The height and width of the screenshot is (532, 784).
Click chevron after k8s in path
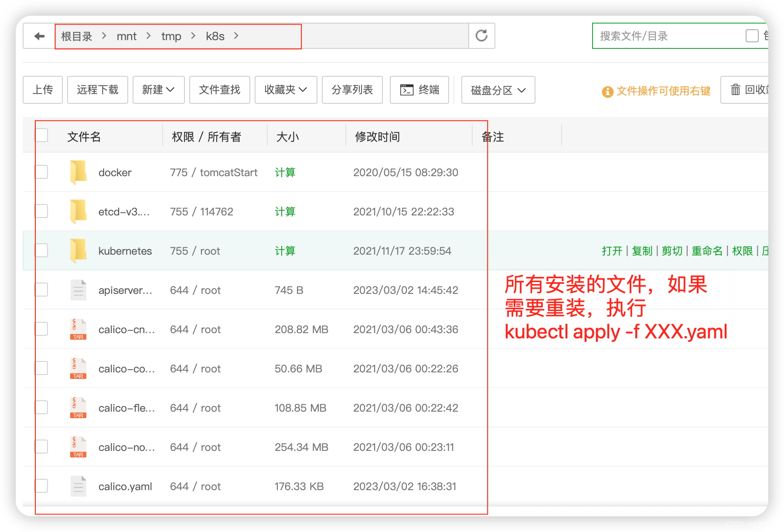tap(236, 36)
